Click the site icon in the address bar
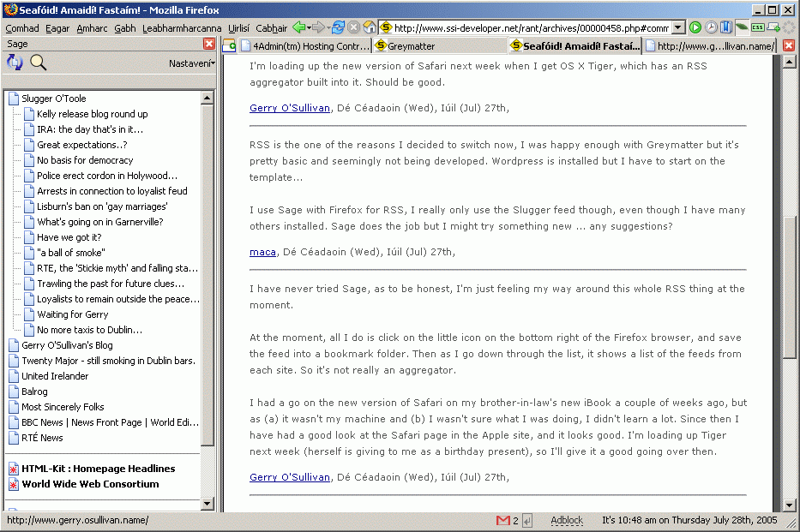800x532 pixels. 386,27
